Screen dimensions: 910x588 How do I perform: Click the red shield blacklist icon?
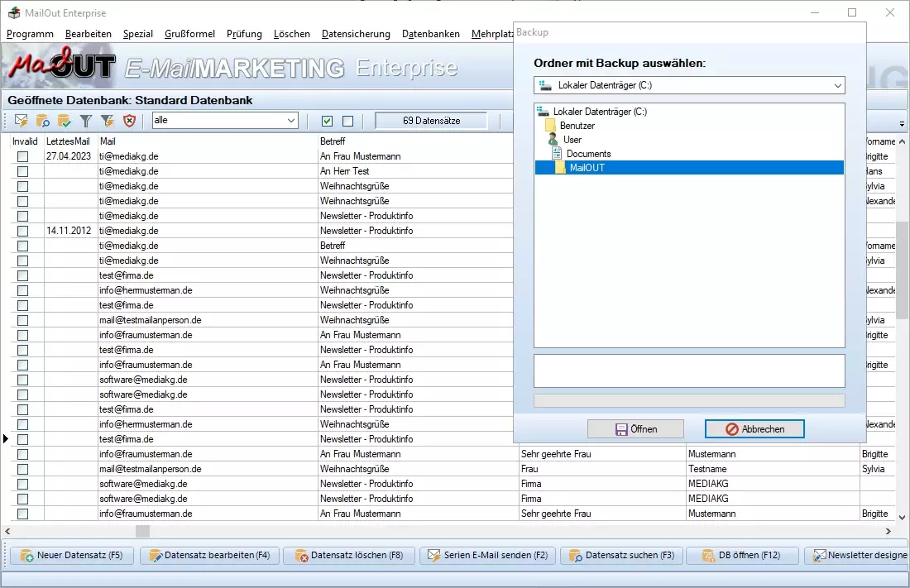point(129,122)
